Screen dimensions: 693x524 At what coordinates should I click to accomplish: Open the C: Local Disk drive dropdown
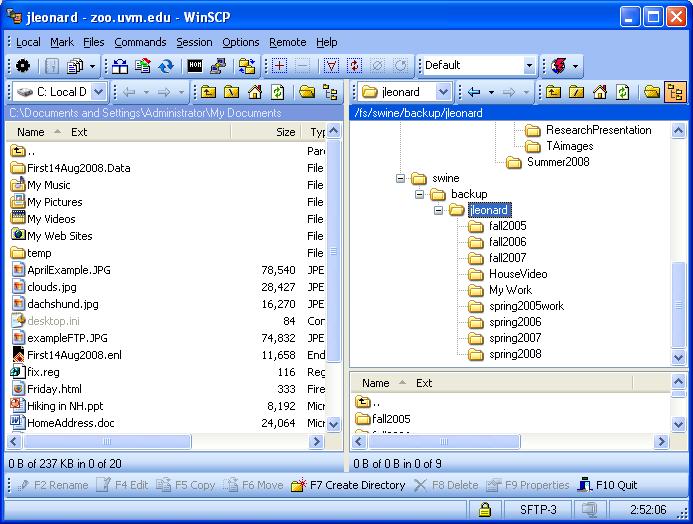99,92
